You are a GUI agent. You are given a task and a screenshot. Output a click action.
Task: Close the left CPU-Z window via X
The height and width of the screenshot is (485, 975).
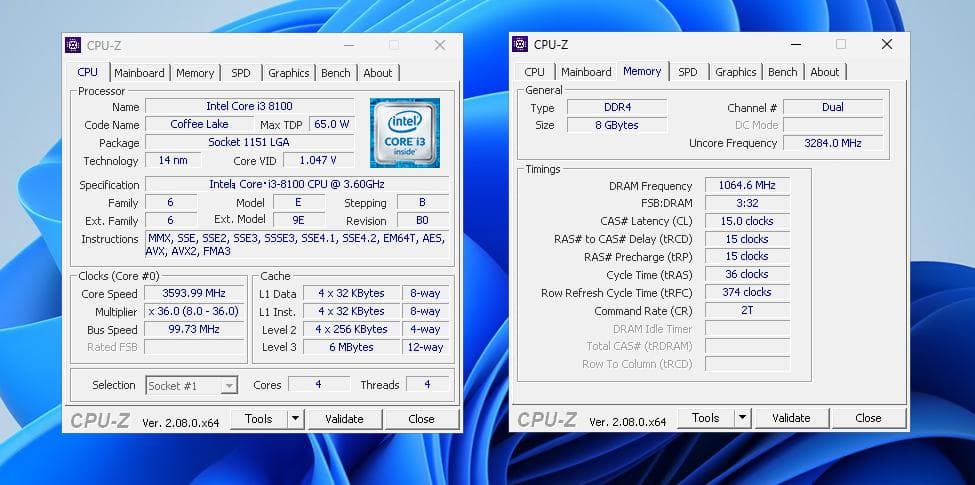click(440, 45)
